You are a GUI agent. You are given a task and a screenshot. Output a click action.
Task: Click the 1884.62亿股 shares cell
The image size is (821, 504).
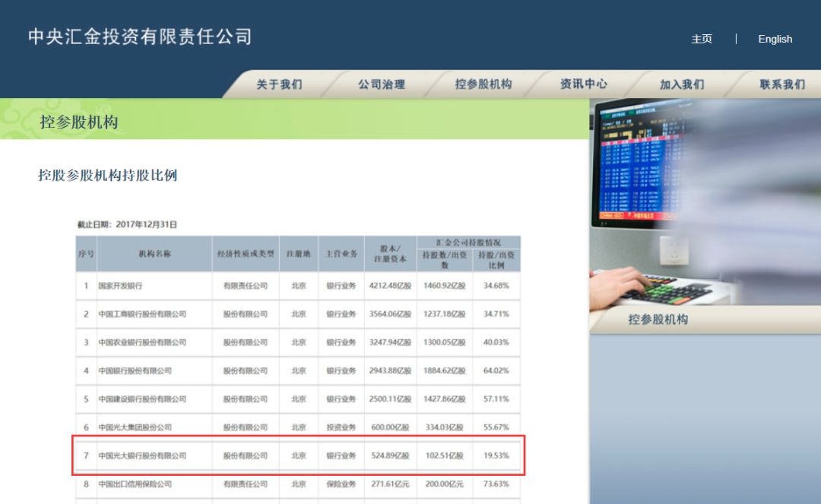445,370
